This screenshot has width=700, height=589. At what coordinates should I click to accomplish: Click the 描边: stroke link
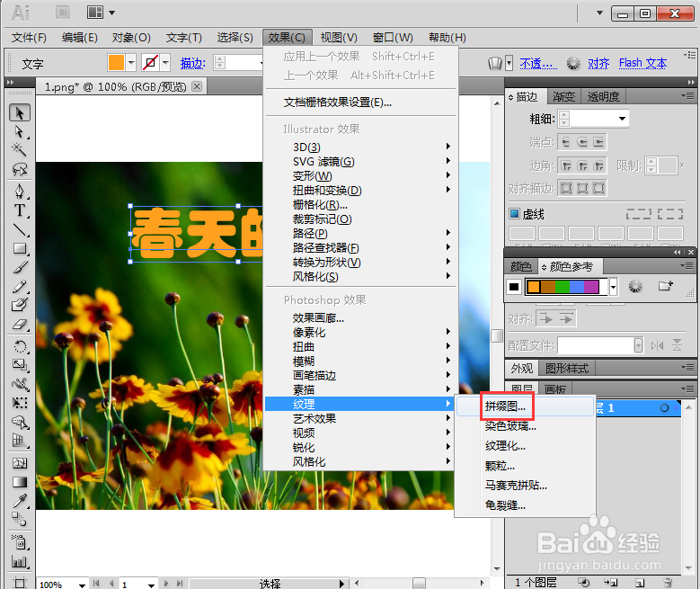coord(193,64)
